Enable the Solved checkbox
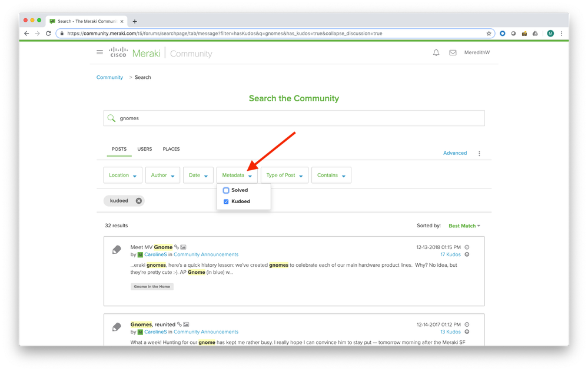 click(226, 190)
